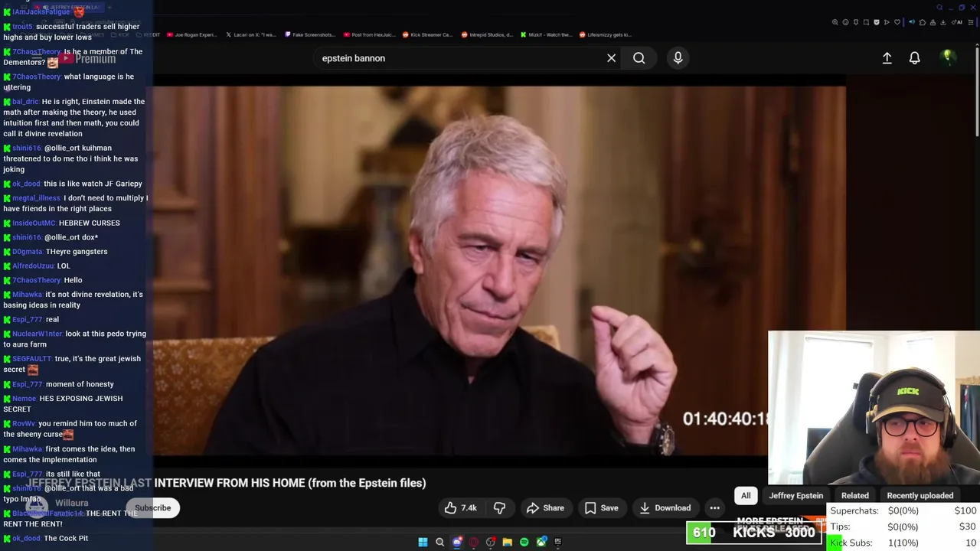This screenshot has width=980, height=551.
Task: Open the browser extensions cube icon
Action: 923,22
